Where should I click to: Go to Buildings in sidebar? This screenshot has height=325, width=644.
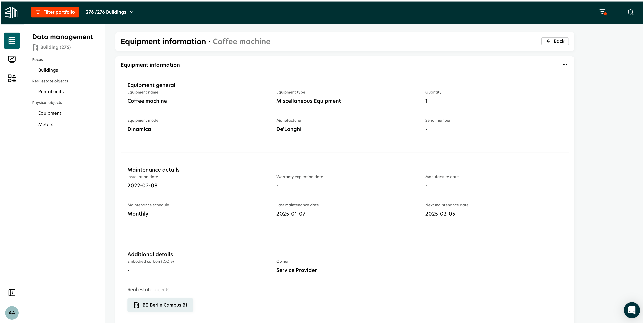(48, 70)
